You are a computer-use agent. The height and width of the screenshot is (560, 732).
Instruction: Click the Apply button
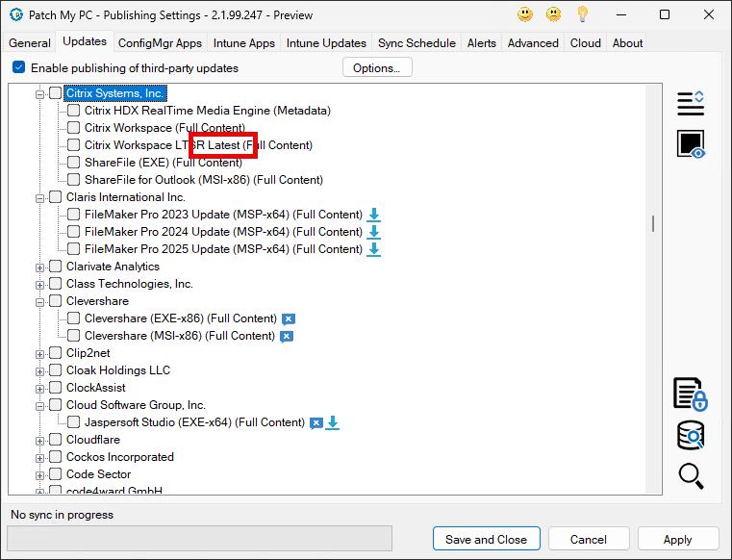tap(677, 539)
